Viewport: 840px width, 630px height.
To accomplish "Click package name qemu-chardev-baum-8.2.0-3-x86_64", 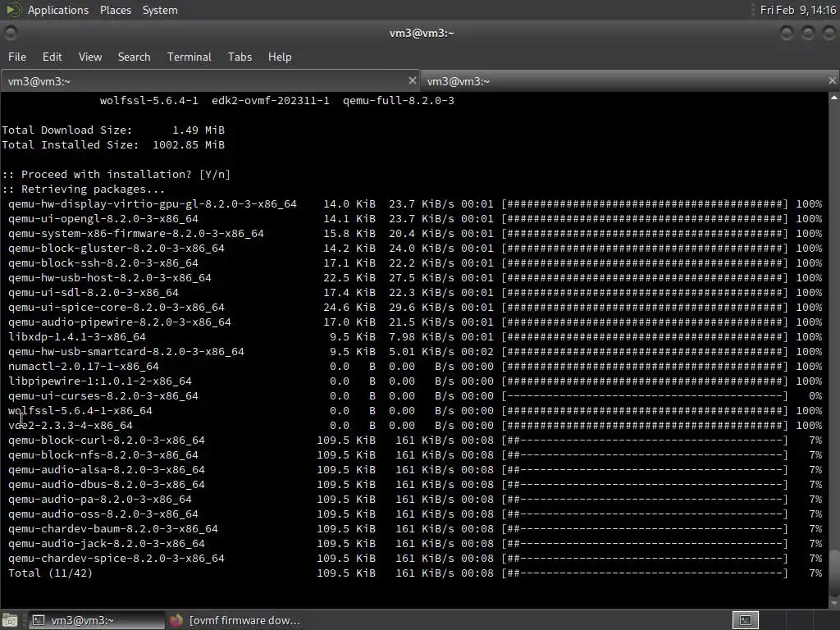I will (x=113, y=529).
